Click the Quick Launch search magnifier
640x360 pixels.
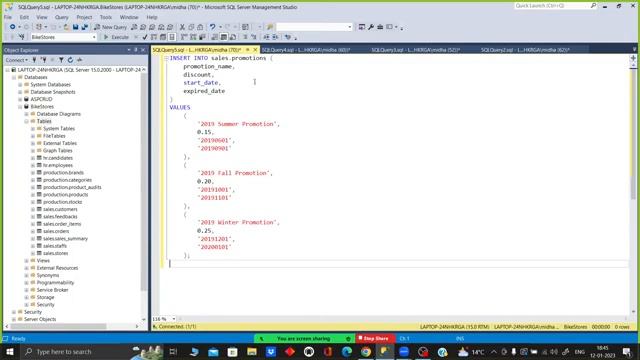click(x=593, y=6)
